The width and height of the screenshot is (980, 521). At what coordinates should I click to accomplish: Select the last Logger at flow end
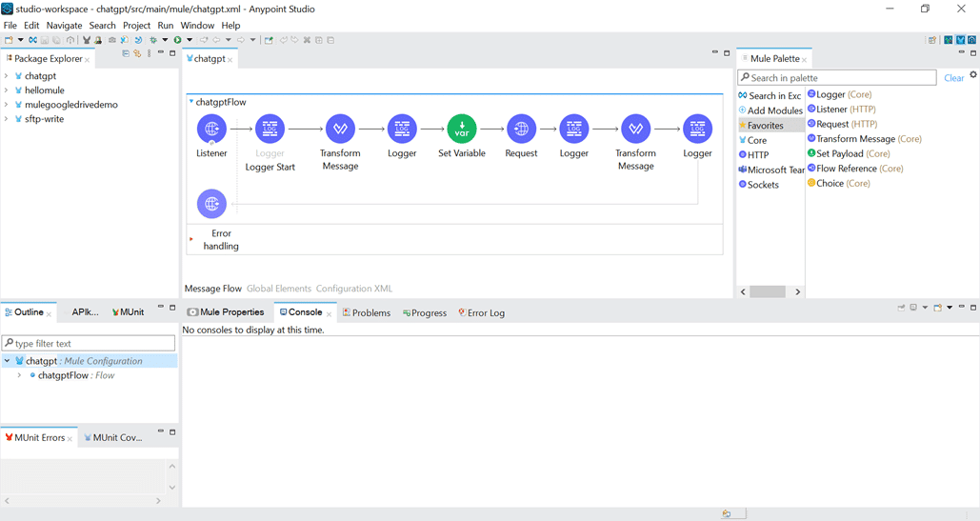point(697,129)
